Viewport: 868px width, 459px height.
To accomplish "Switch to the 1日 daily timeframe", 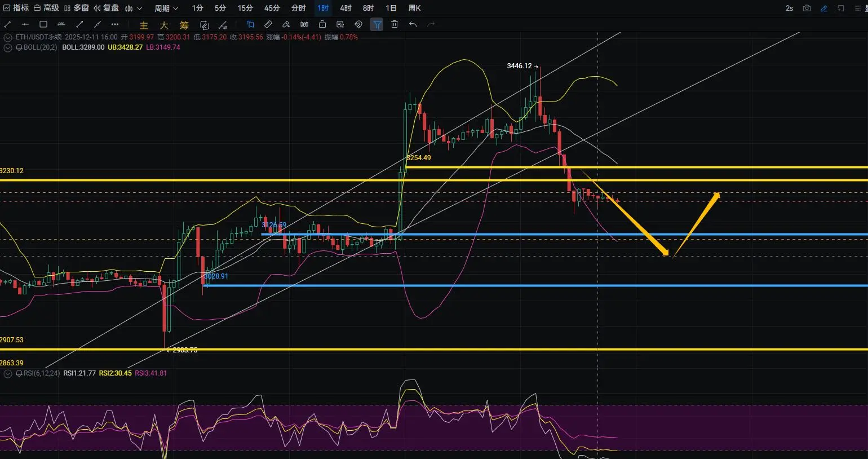I will (391, 8).
